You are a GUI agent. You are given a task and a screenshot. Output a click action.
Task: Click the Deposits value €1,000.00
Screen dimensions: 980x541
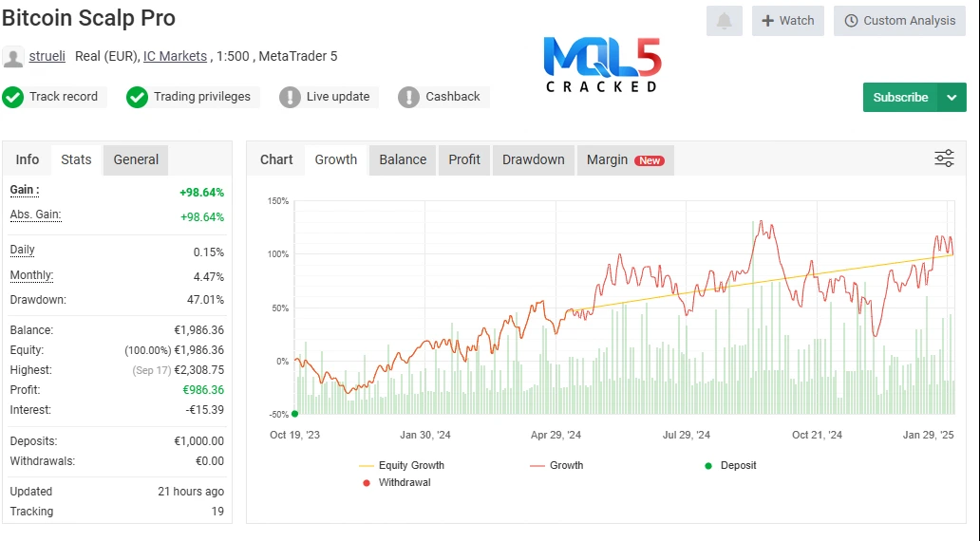click(x=198, y=441)
